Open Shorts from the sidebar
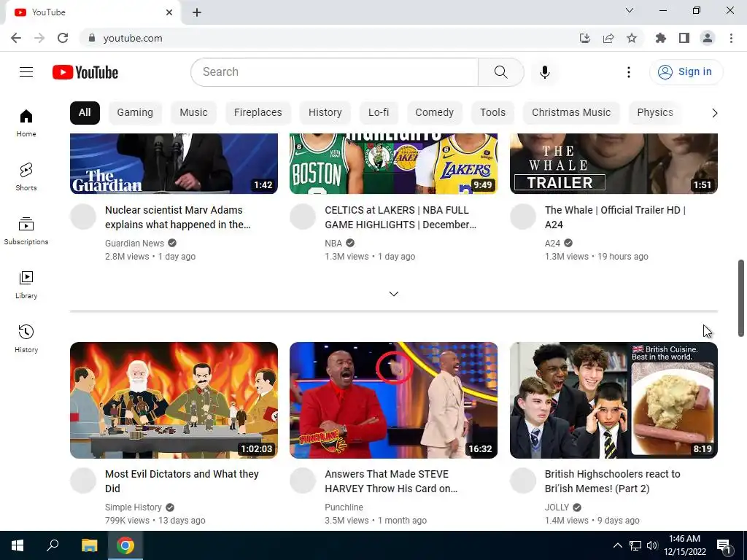Image resolution: width=747 pixels, height=560 pixels. pos(26,176)
